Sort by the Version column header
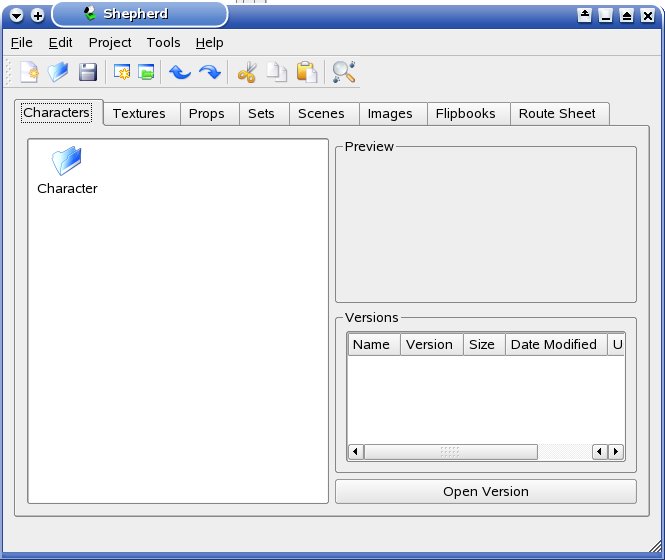665x560 pixels. point(432,344)
